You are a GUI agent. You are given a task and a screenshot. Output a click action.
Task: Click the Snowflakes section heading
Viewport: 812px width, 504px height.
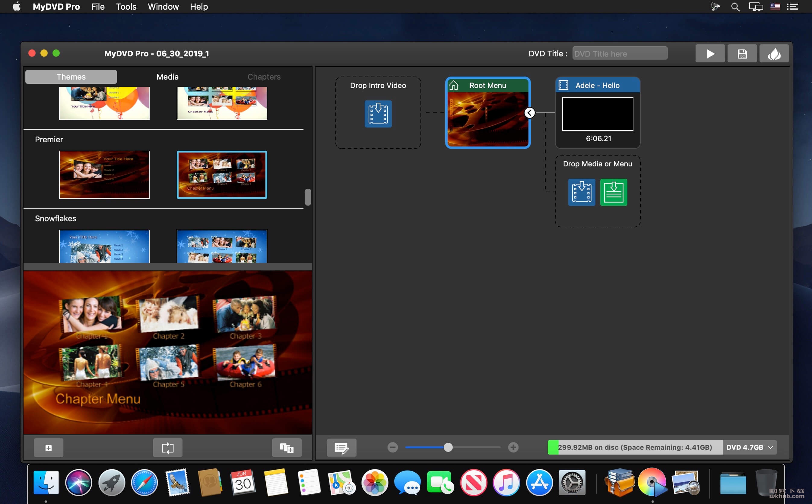pos(56,218)
